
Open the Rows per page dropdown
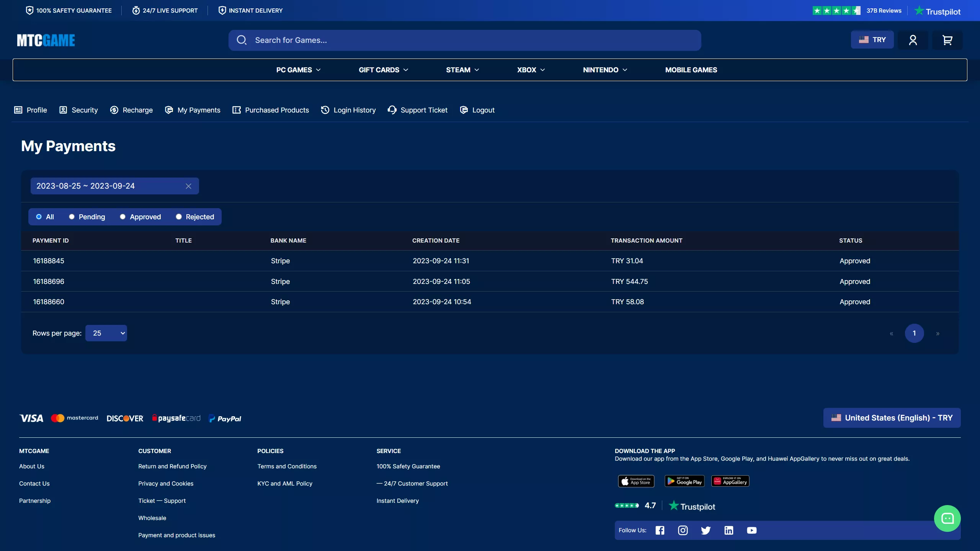tap(106, 333)
